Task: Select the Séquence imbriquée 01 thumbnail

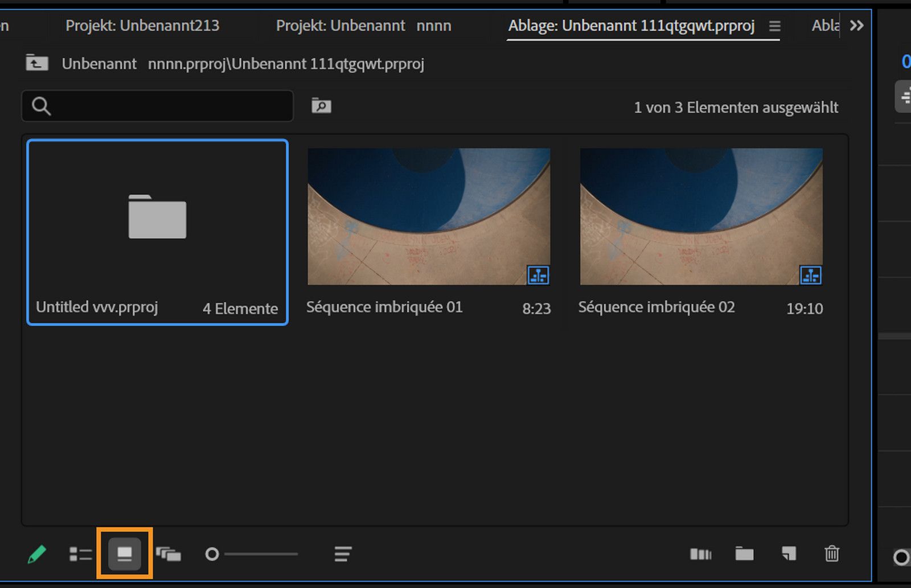Action: (x=429, y=216)
